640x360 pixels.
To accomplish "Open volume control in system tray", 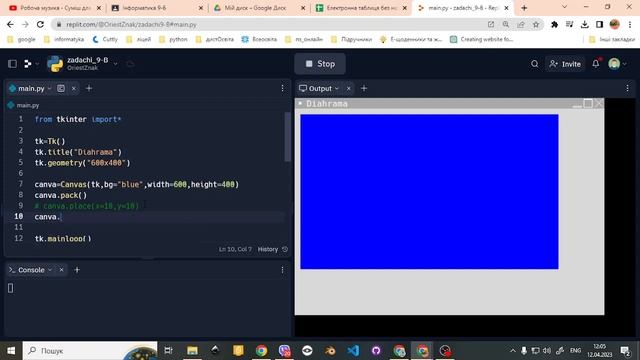I will (x=547, y=351).
